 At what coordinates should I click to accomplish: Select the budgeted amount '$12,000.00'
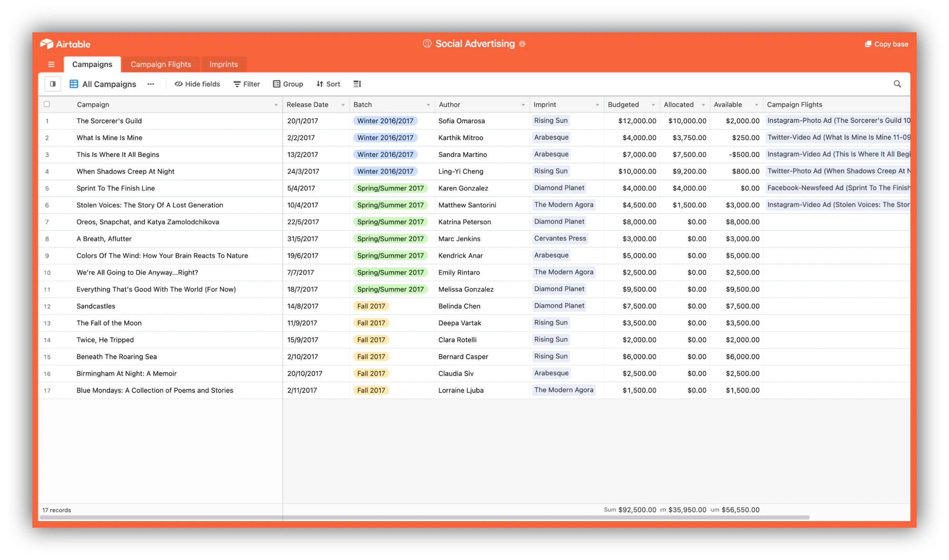tap(632, 121)
